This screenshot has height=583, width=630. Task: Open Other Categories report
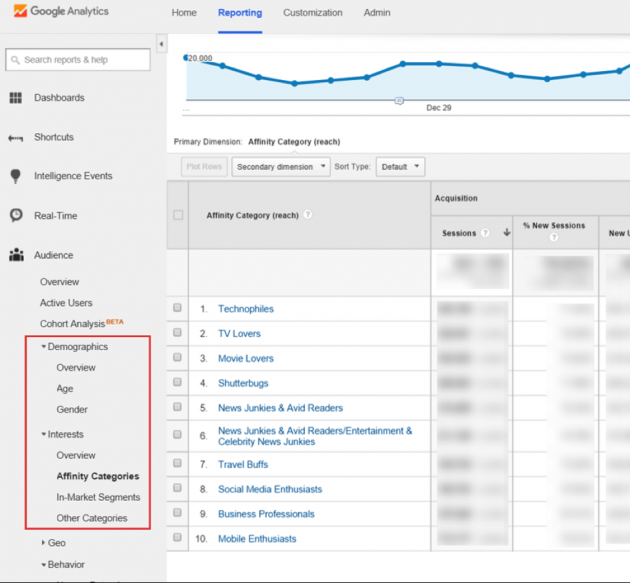(x=92, y=518)
